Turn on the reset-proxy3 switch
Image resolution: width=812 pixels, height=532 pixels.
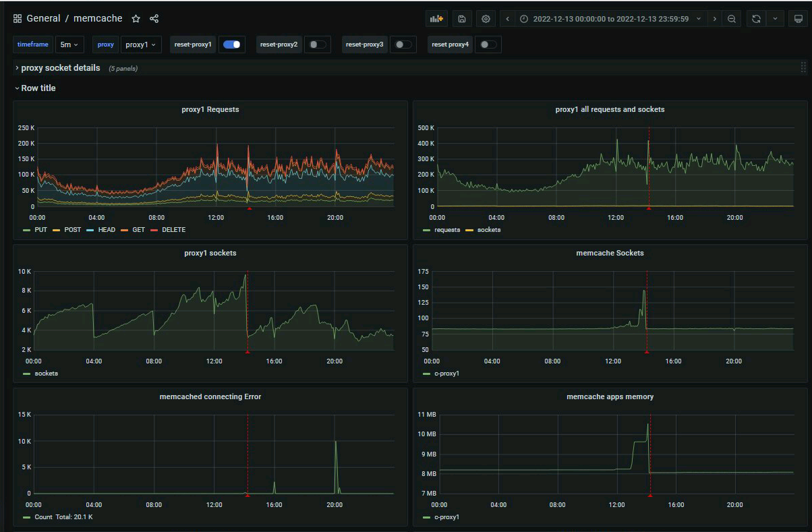coord(403,45)
